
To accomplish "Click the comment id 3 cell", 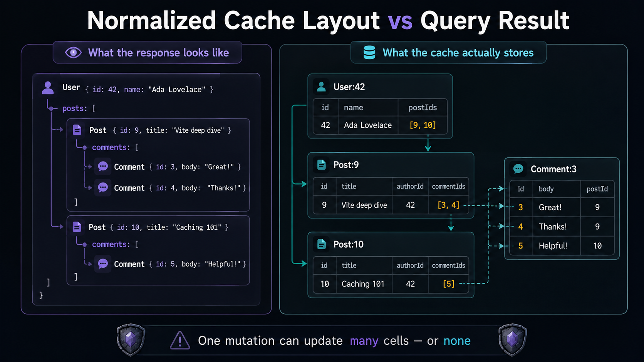I will (521, 207).
